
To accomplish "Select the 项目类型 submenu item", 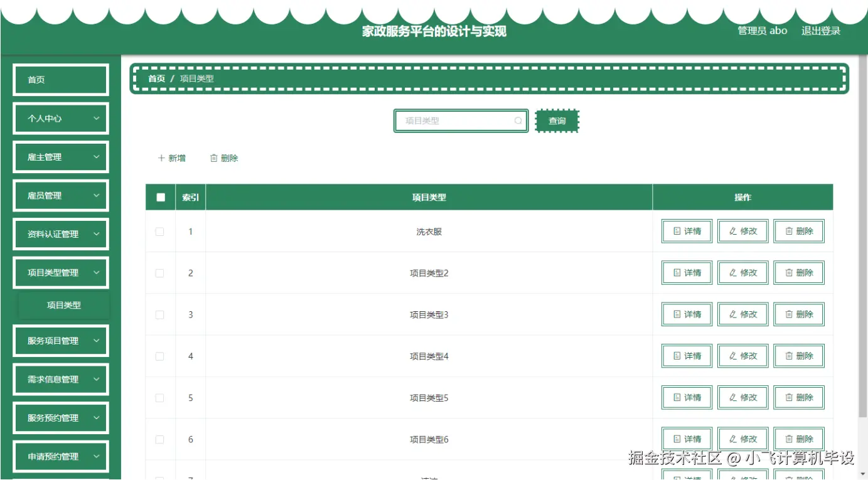I will [x=63, y=305].
